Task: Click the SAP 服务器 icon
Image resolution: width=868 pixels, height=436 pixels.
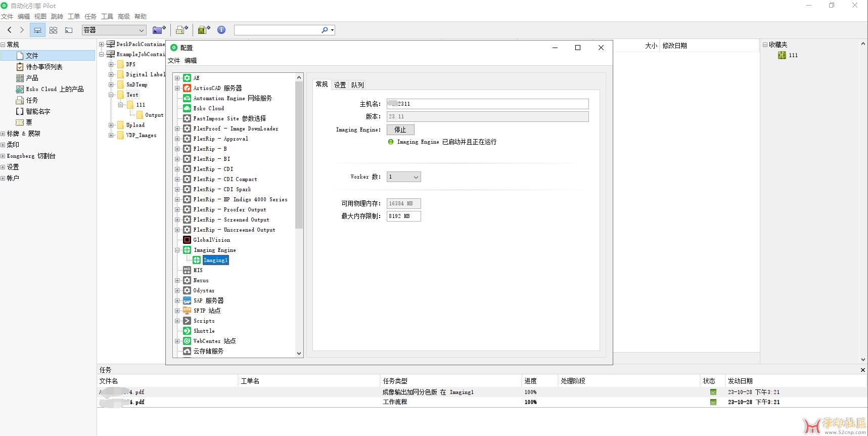Action: click(187, 300)
